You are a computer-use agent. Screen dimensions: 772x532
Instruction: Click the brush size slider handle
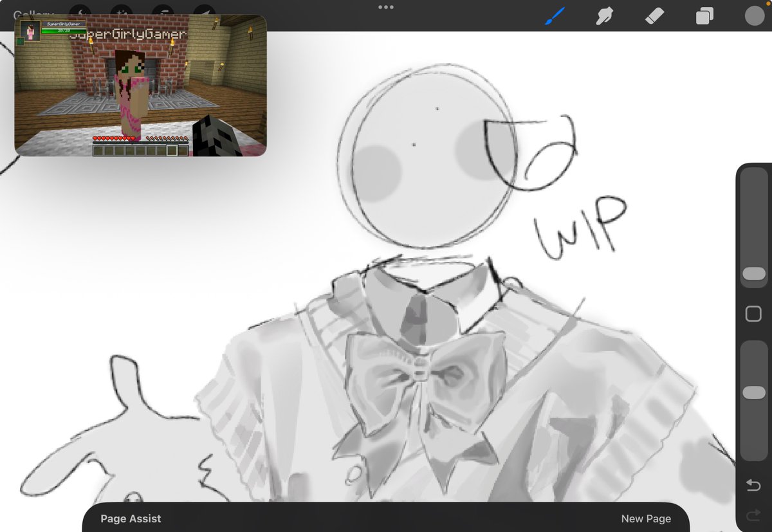pos(754,273)
